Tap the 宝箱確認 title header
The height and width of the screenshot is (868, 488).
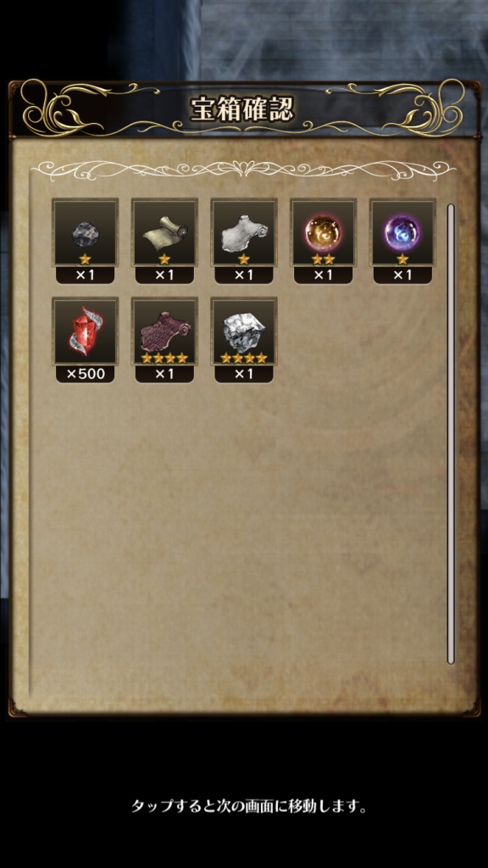pos(241,109)
